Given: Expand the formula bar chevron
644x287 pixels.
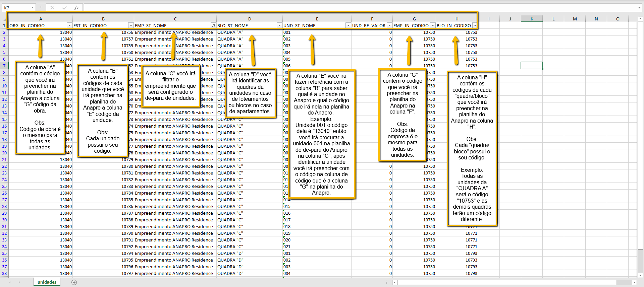Looking at the screenshot, I should click(x=639, y=7).
